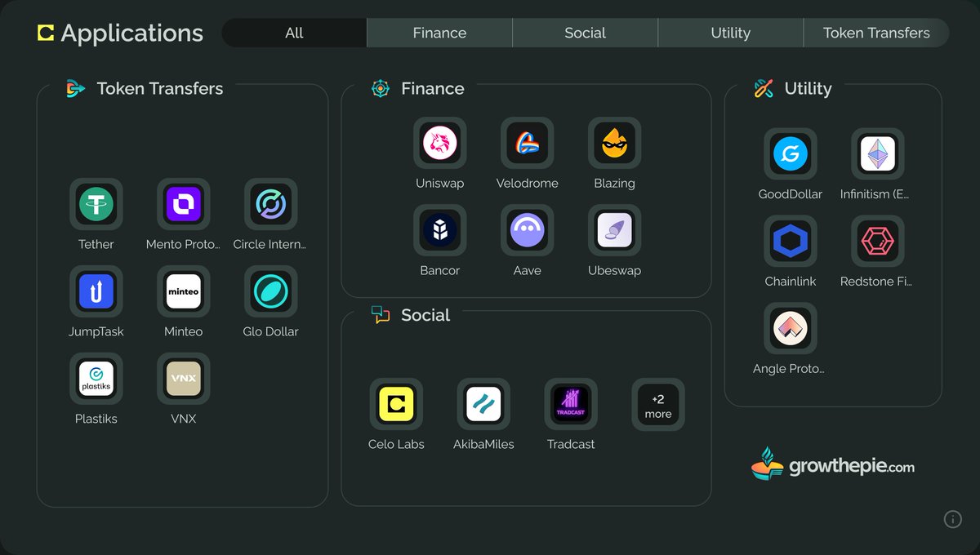Expand the +2 more Social apps
The image size is (980, 555).
click(658, 404)
